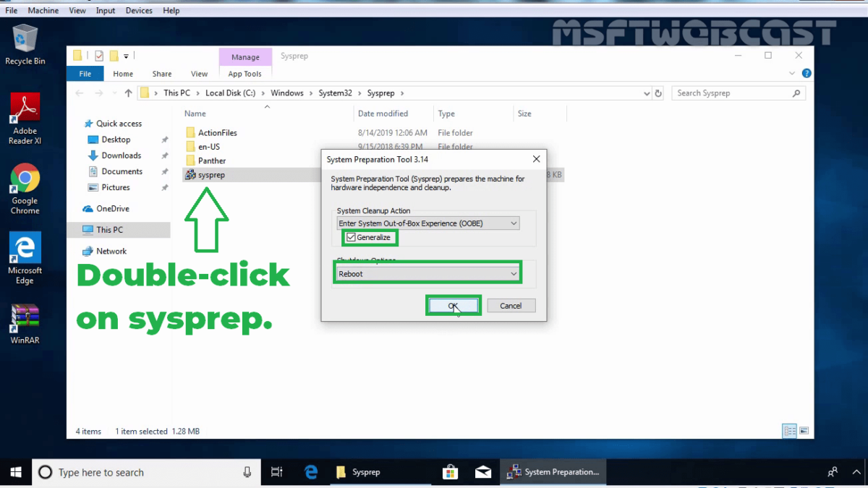The image size is (868, 488).
Task: Click inside Search Sysprep field
Action: 739,93
